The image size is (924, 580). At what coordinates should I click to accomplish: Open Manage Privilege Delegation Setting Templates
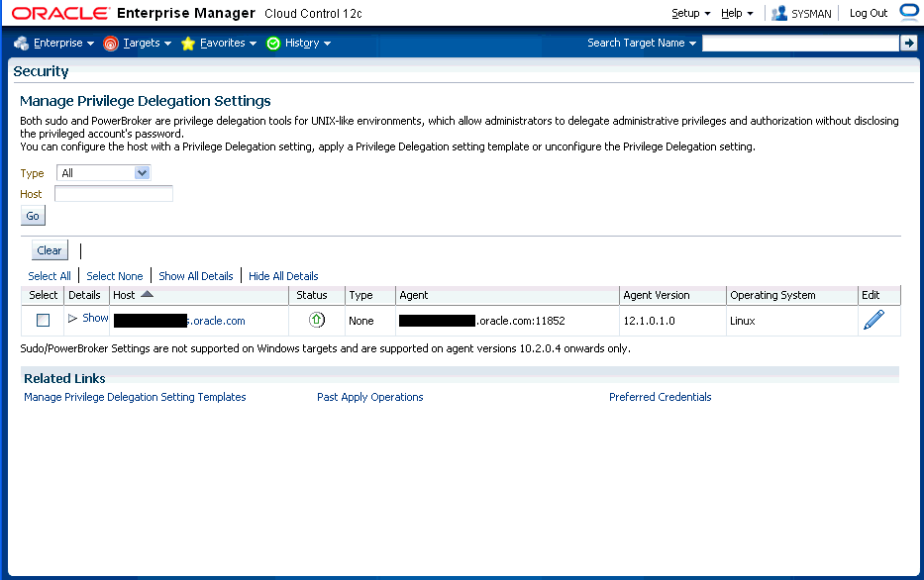[x=135, y=397]
